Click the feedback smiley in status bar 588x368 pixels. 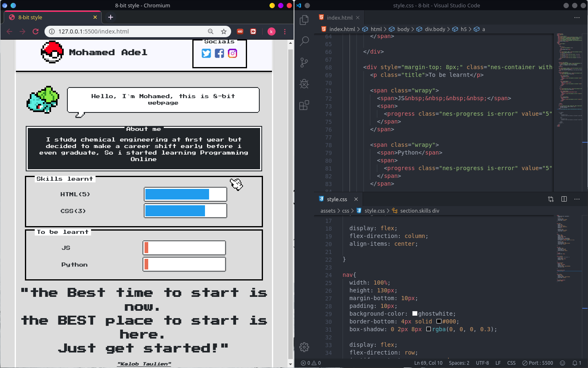[562, 363]
